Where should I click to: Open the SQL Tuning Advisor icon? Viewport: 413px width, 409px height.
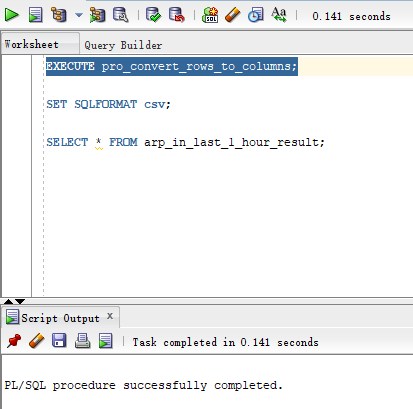click(121, 15)
